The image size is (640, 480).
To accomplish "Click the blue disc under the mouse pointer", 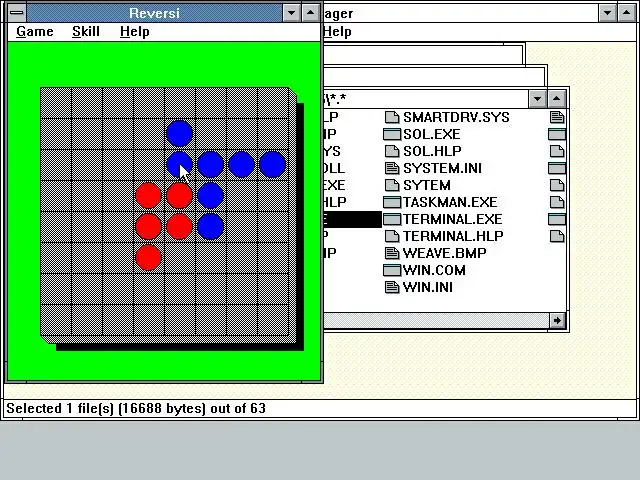I will (180, 164).
